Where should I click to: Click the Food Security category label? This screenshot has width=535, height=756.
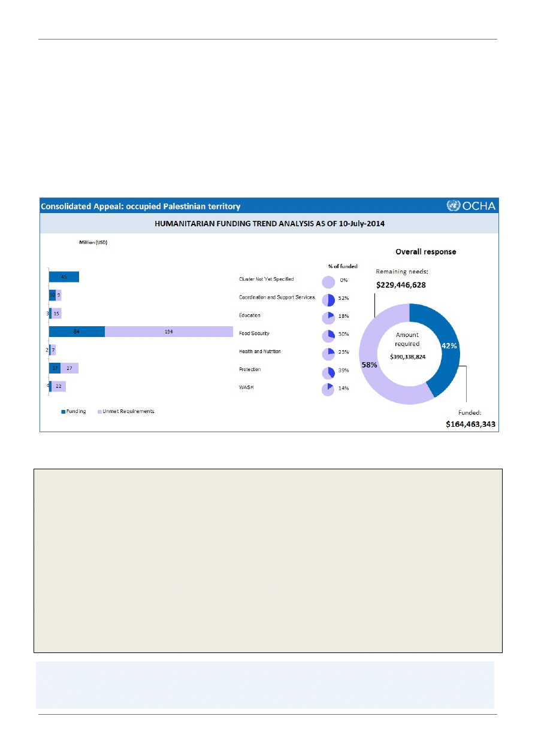(x=255, y=333)
